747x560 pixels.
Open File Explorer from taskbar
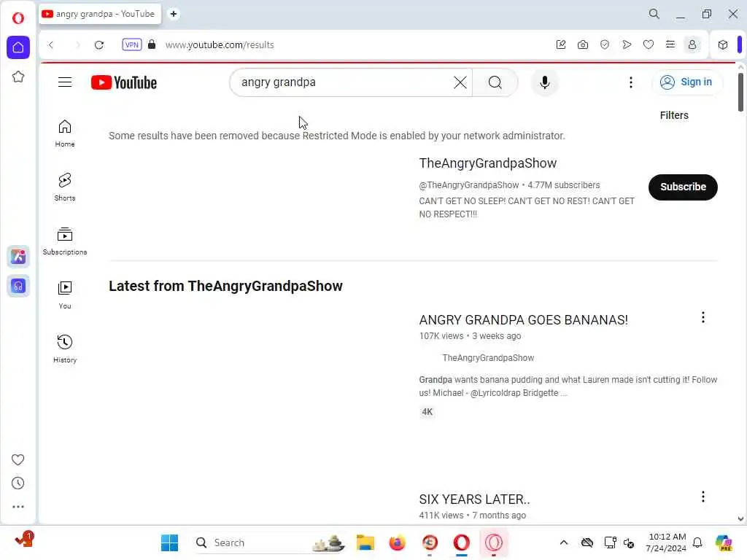pyautogui.click(x=365, y=542)
